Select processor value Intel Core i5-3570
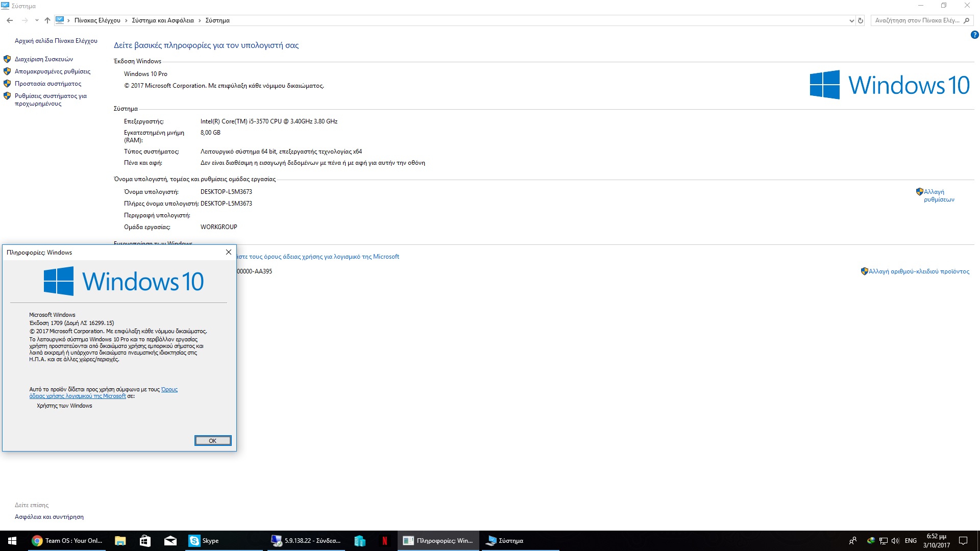 pos(269,121)
